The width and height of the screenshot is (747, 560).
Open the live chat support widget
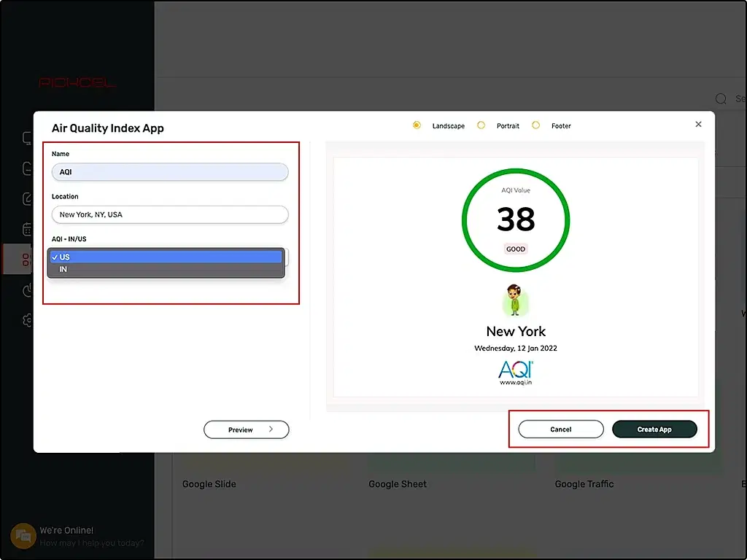pyautogui.click(x=23, y=536)
